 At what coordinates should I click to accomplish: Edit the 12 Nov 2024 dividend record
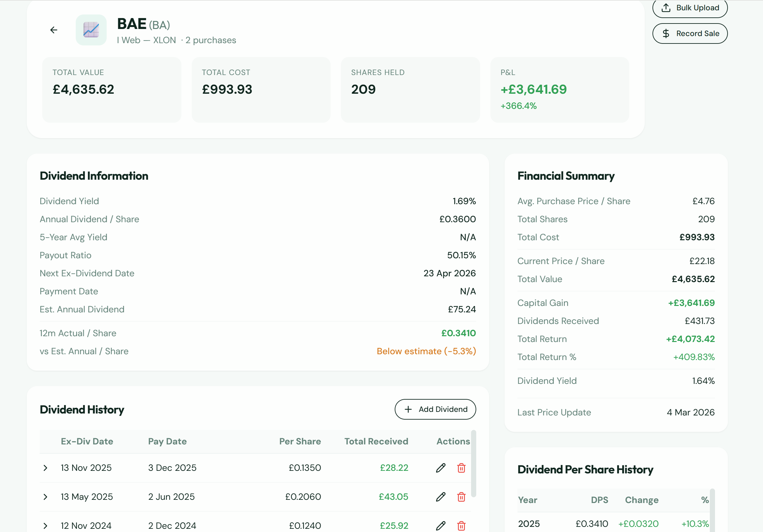[441, 525]
